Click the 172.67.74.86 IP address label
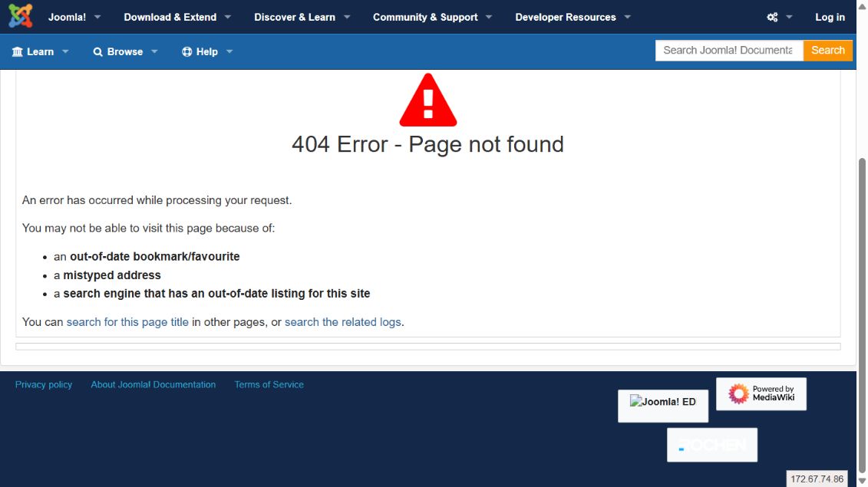This screenshot has height=487, width=868. pyautogui.click(x=817, y=479)
